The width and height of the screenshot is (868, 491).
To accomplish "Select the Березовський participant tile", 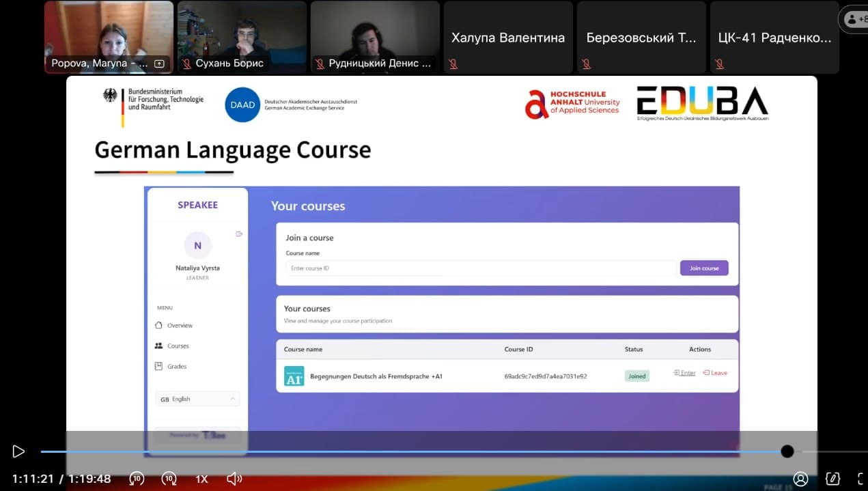I will (641, 38).
